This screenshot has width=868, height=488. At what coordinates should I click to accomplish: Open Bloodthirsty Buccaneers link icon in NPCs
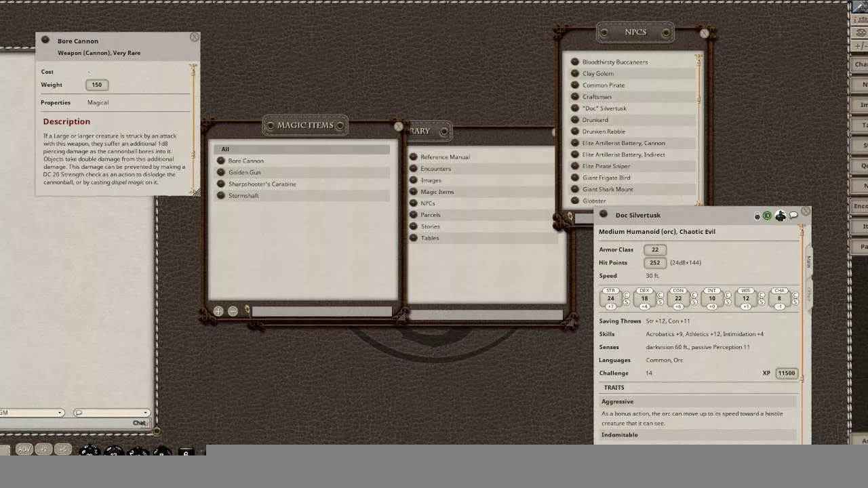coord(575,62)
